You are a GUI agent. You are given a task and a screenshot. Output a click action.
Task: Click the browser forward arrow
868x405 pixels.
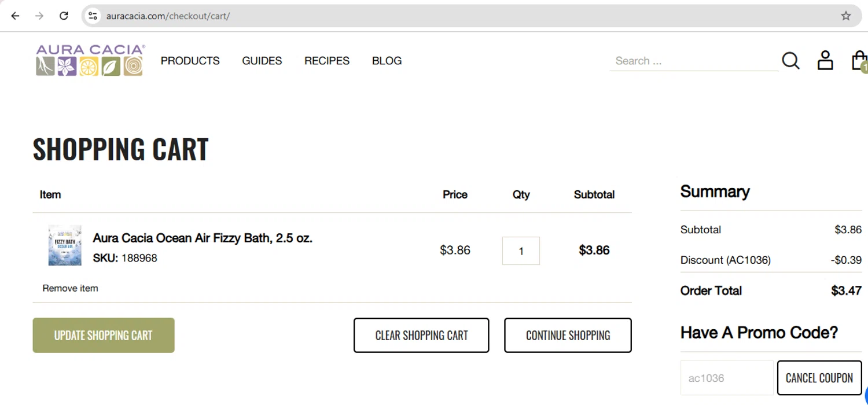[39, 16]
